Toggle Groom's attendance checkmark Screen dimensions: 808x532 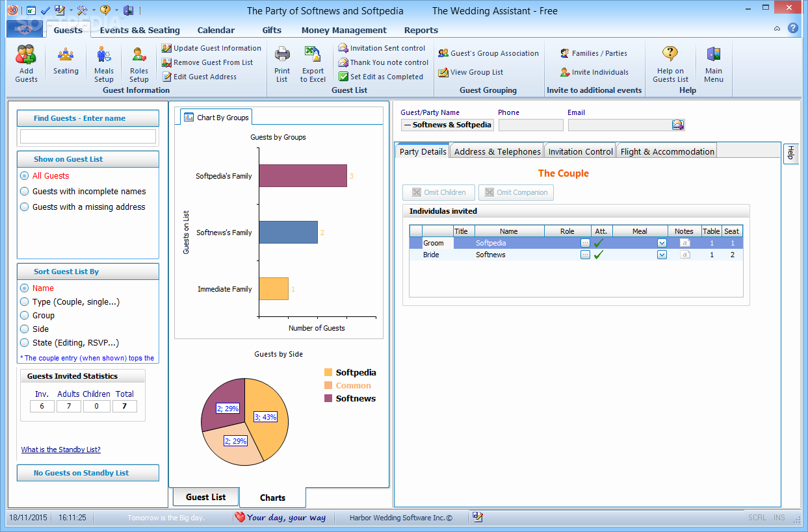pos(599,243)
